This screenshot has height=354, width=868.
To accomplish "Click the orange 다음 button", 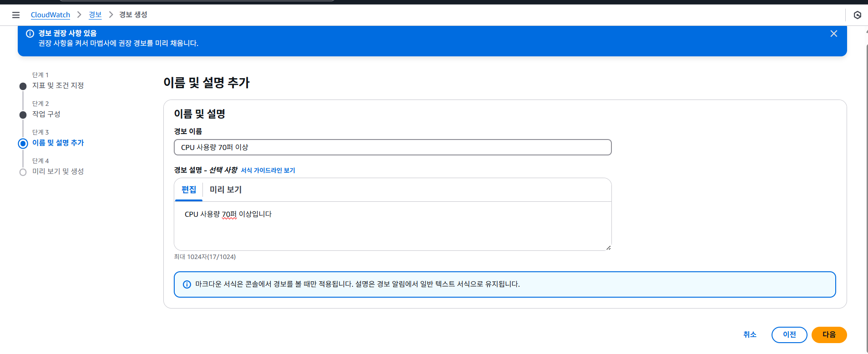I will (828, 335).
